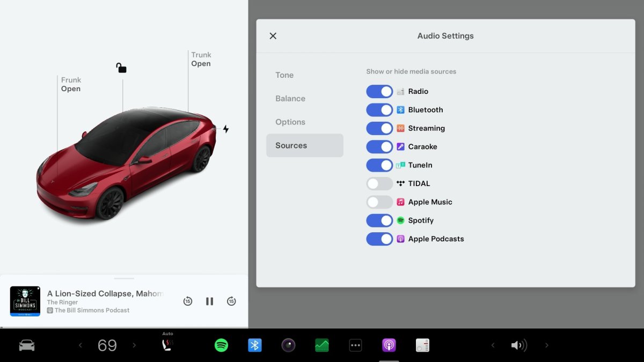Pause the Bill Simmons podcast
The image size is (644, 362).
pos(210,301)
